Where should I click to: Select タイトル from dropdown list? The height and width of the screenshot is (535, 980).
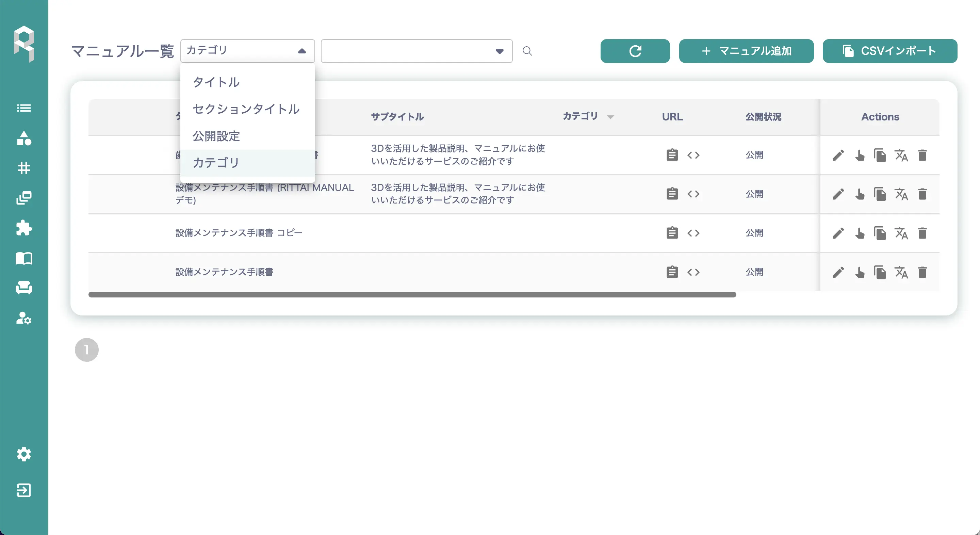click(216, 82)
